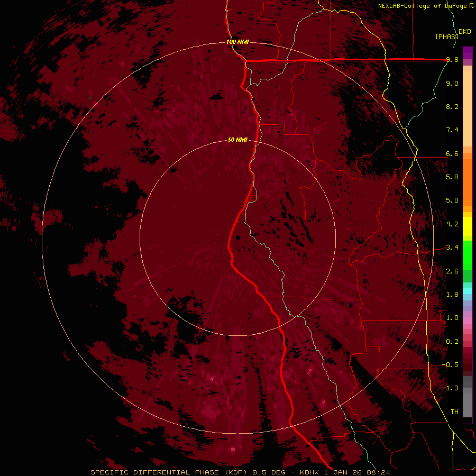Click the 6.6 value on the color scale
The width and height of the screenshot is (476, 476).
point(452,153)
